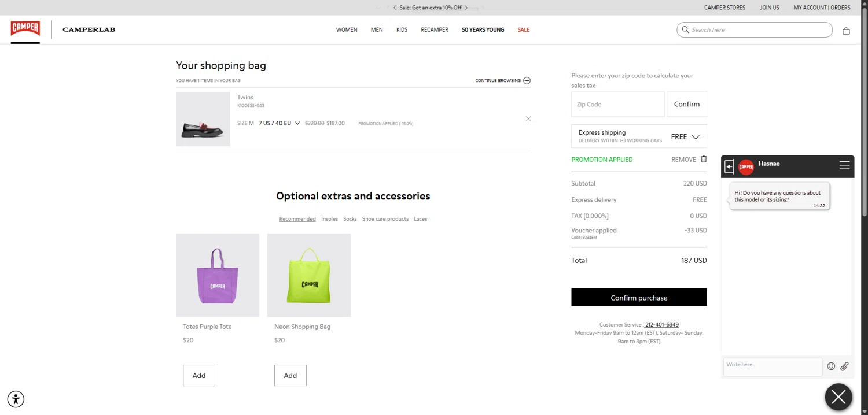This screenshot has width=868, height=415.
Task: Confirm the zip code
Action: point(687,105)
